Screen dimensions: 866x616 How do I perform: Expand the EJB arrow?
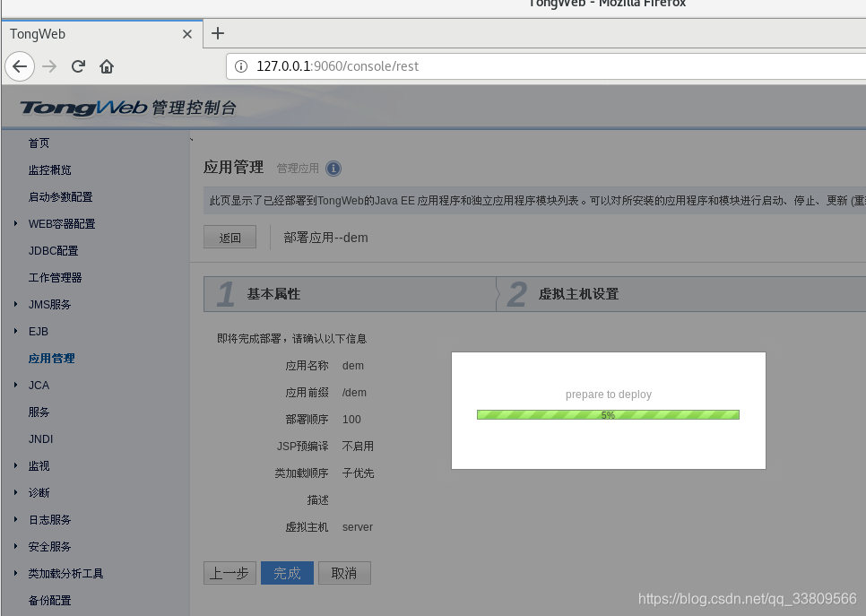tap(15, 331)
